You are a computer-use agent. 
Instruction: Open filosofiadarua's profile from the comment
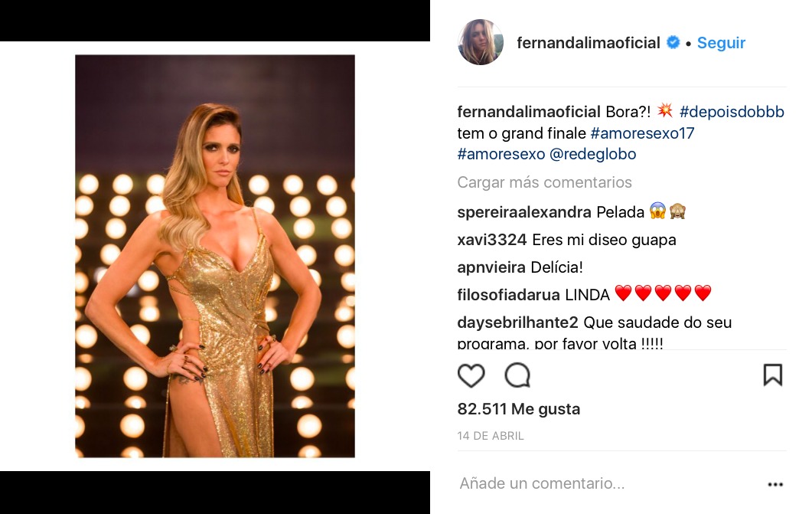coord(507,293)
